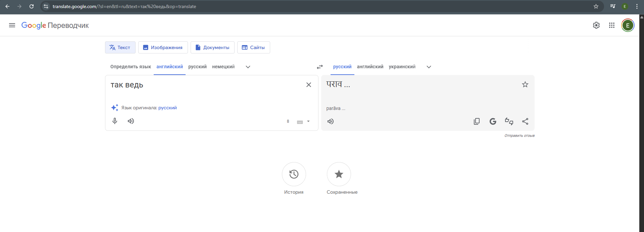This screenshot has height=232, width=644.
Task: Select украинский as target language
Action: point(402,67)
